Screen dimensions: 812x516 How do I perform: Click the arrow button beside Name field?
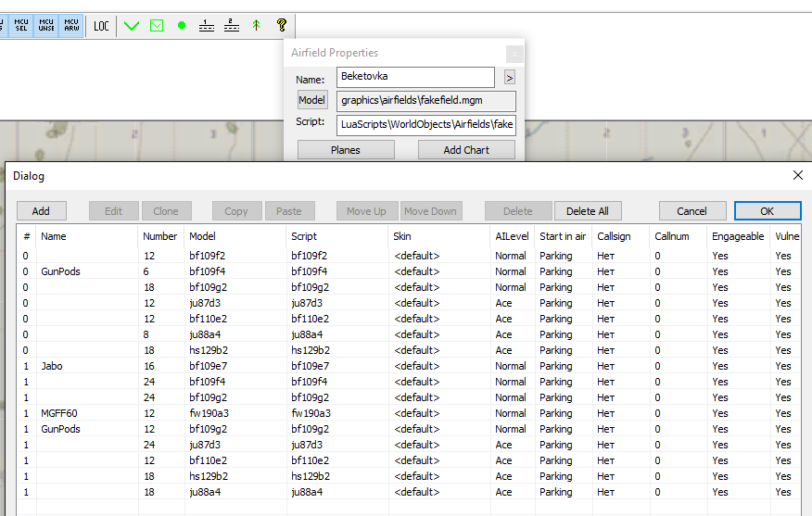(509, 78)
